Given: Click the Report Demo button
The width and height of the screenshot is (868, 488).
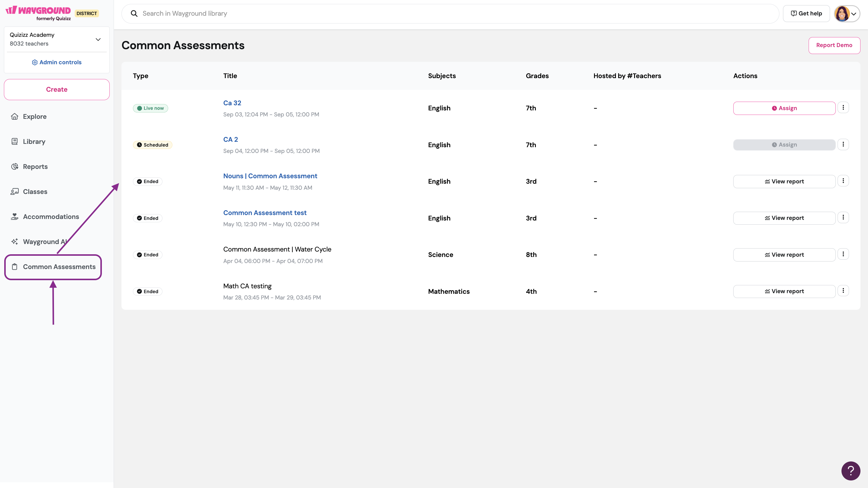Looking at the screenshot, I should tap(834, 45).
